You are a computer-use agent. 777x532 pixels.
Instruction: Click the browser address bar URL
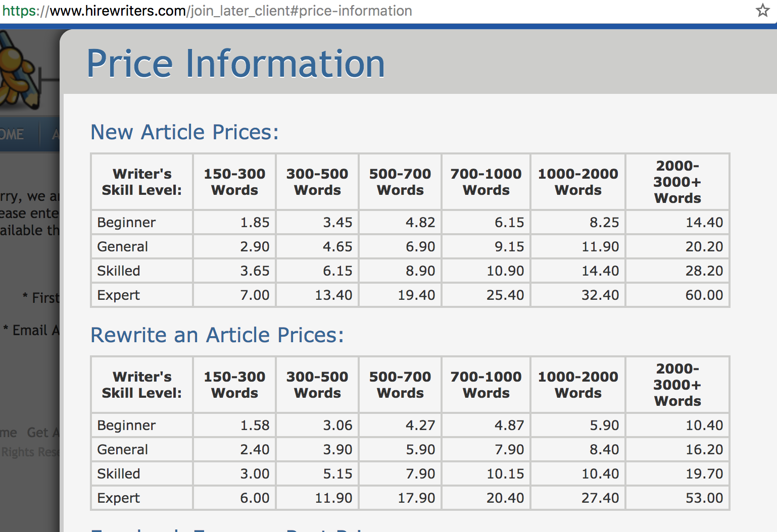pyautogui.click(x=207, y=11)
